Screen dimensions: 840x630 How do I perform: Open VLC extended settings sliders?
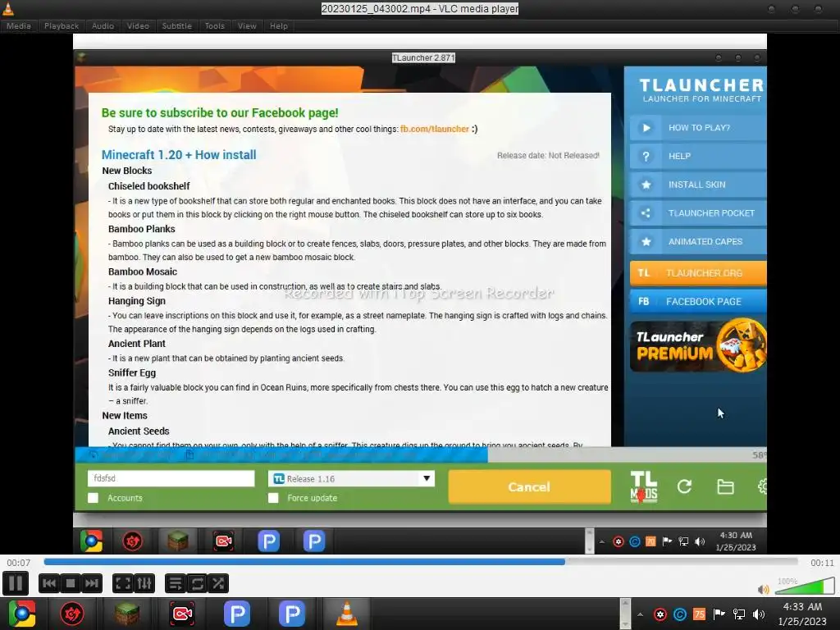click(x=144, y=583)
